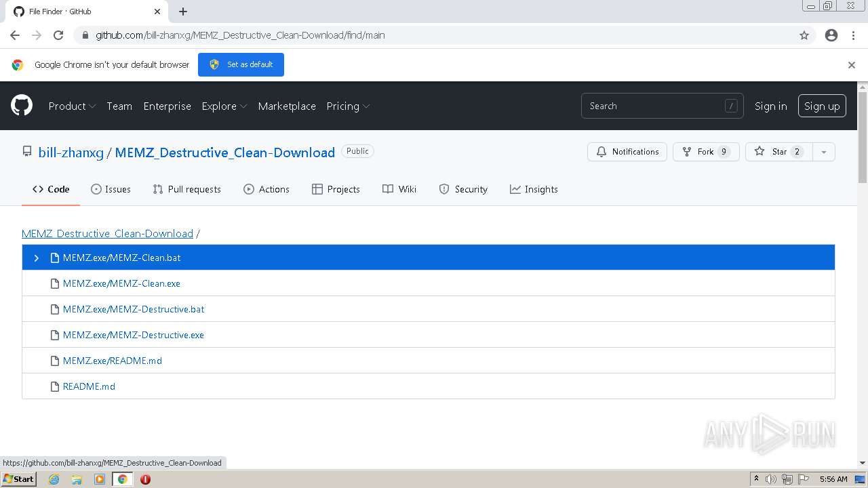Open MEMZ.exe/MEMZ-Clean.bat file

click(121, 258)
